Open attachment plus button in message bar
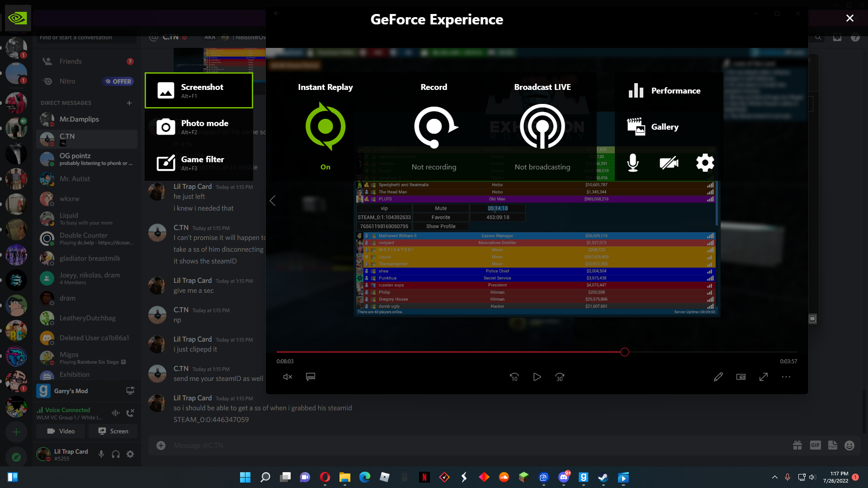 point(161,446)
